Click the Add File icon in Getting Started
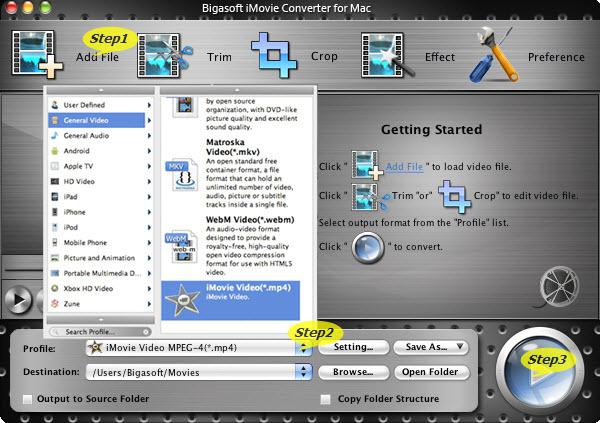 click(x=367, y=165)
